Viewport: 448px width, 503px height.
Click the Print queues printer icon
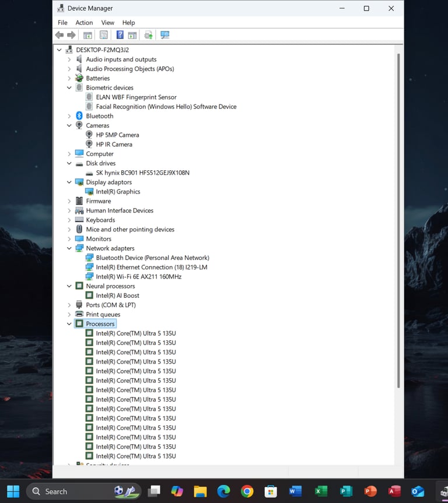(x=79, y=314)
